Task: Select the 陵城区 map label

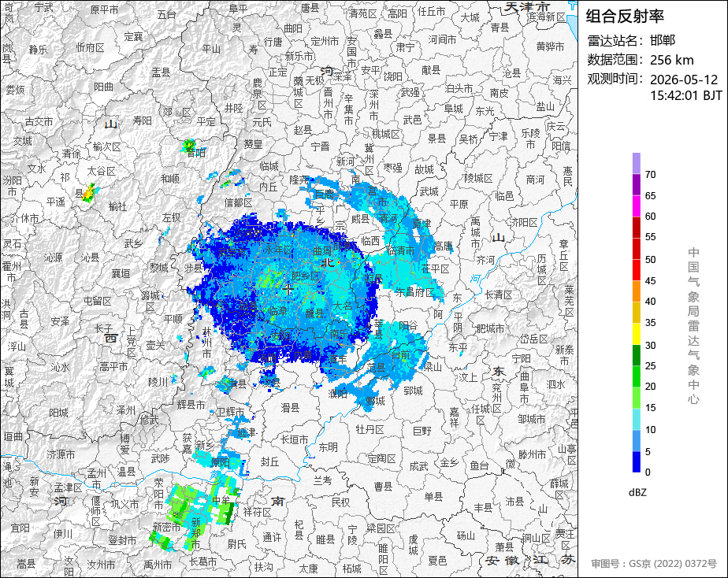Action: (478, 178)
